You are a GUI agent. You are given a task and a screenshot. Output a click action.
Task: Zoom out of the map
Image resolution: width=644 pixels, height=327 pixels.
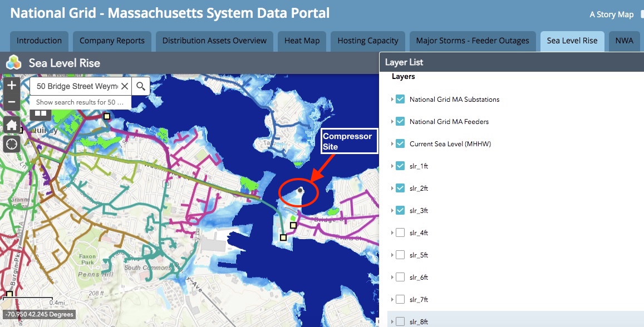coord(12,102)
